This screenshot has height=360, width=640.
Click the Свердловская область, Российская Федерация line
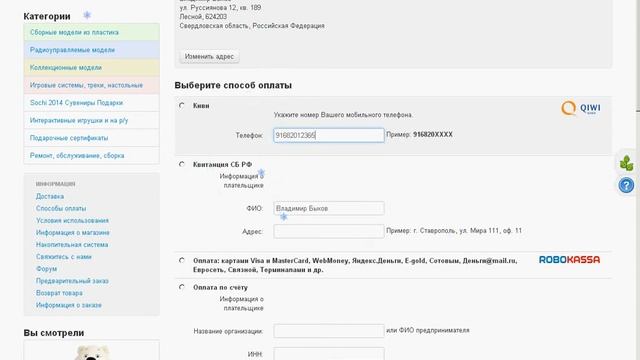(x=252, y=26)
